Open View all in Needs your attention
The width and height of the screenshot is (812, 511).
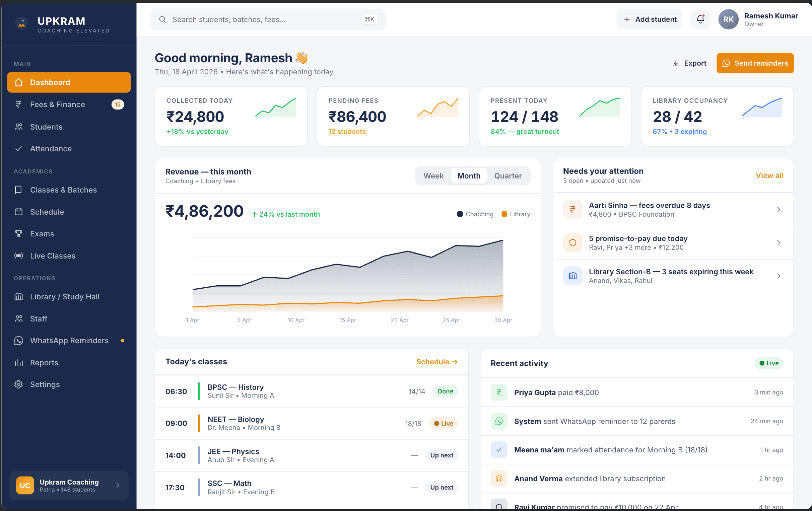coord(769,175)
